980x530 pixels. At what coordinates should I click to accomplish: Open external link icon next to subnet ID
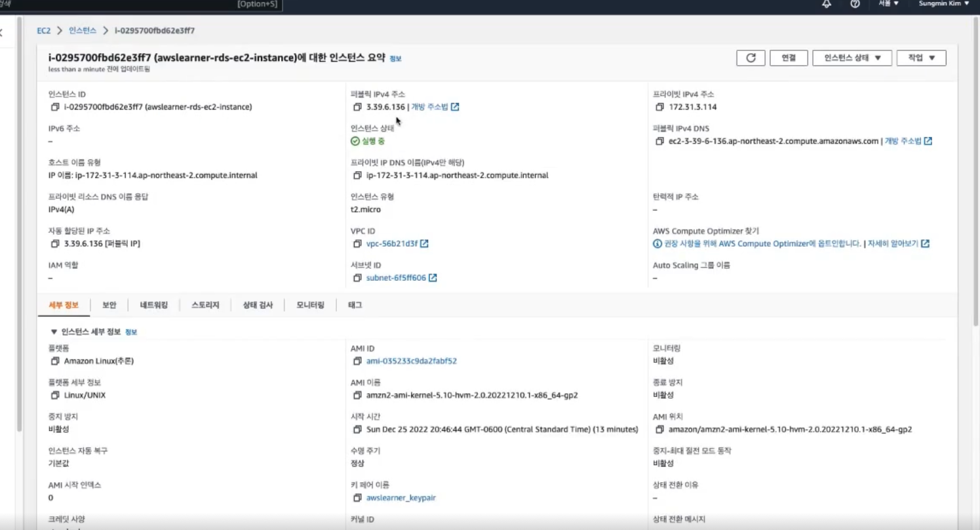click(433, 277)
